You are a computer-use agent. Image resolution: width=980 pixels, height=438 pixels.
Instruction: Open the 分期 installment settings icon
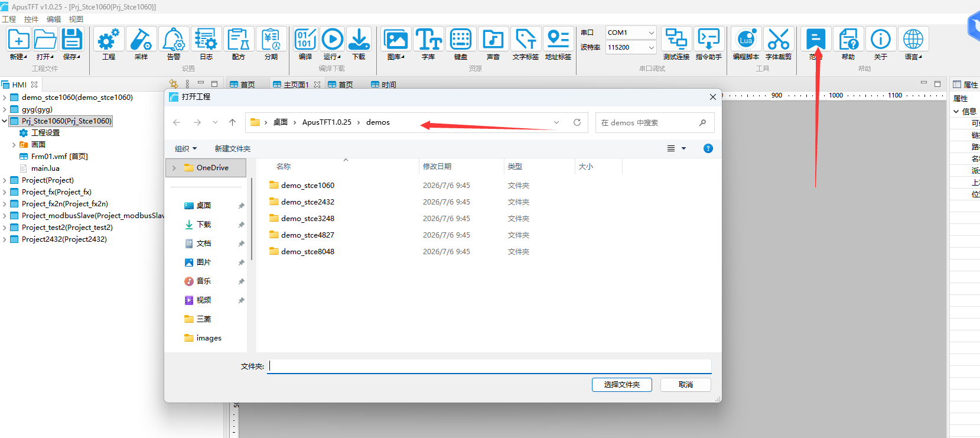pyautogui.click(x=271, y=40)
